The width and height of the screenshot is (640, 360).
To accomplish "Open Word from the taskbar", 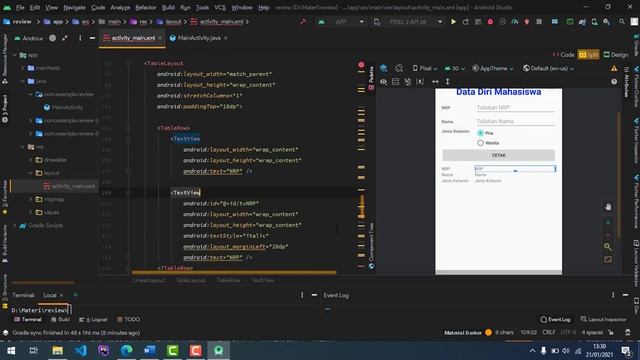I will click(x=149, y=350).
